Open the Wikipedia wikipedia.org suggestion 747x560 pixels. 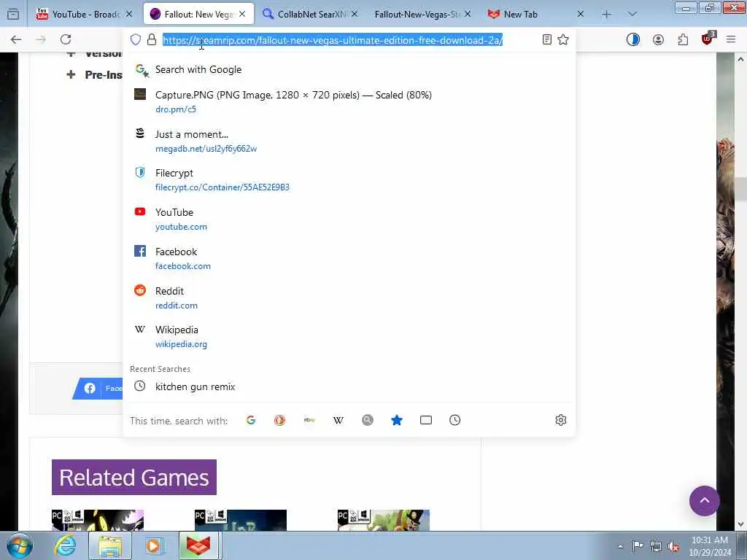[x=349, y=337]
